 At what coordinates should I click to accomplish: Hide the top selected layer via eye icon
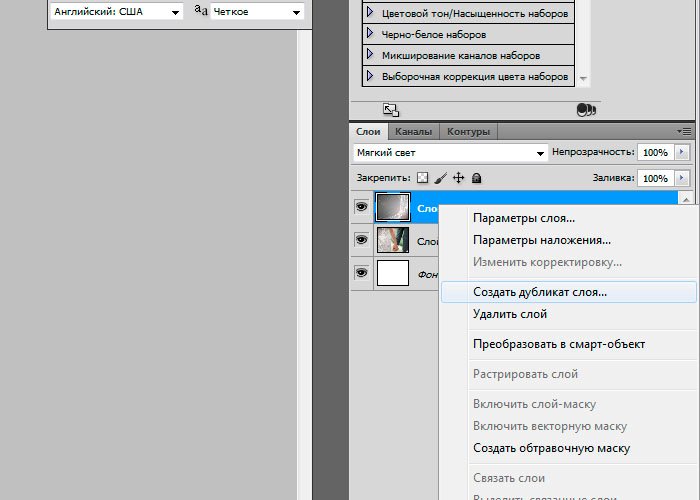[x=361, y=207]
